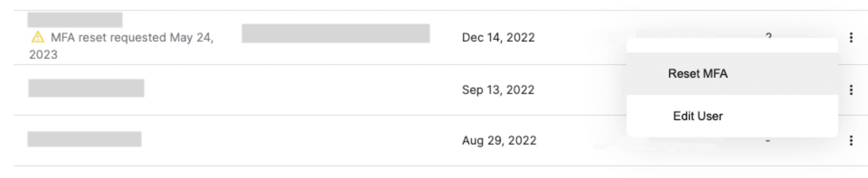Click the empty middle cell in the Aug 29 row
868x178 pixels.
(x=335, y=141)
